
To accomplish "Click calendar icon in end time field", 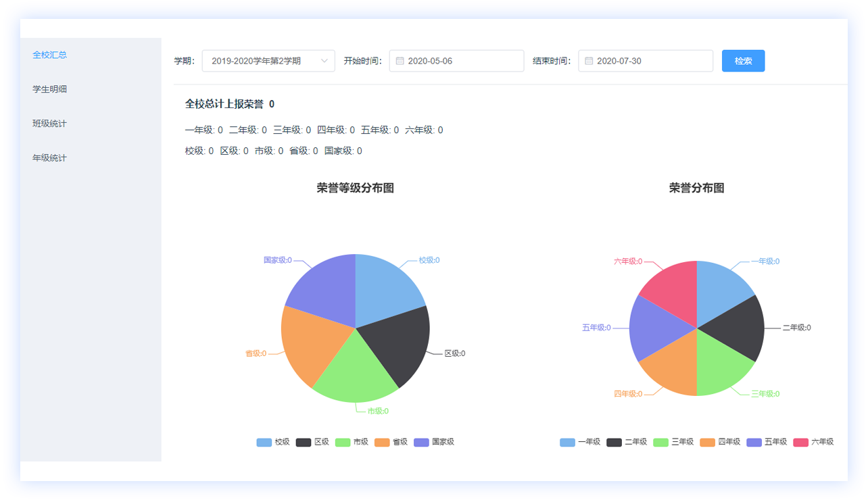I will pyautogui.click(x=589, y=61).
